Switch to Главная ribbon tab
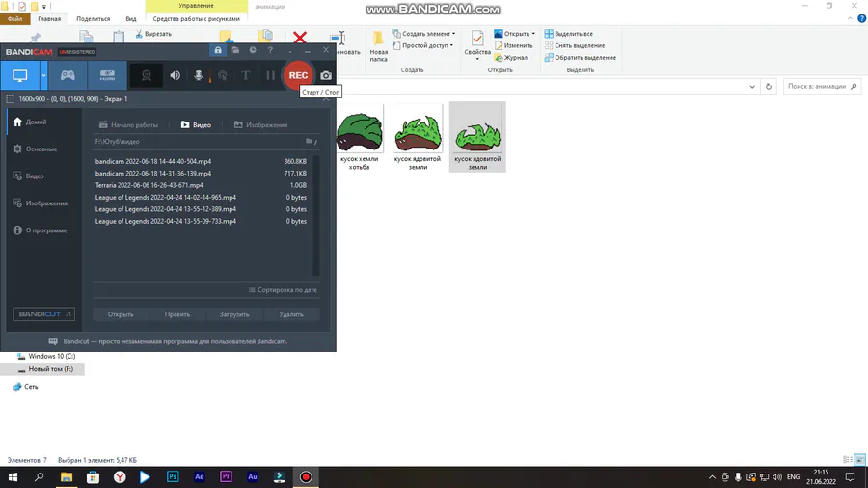The height and width of the screenshot is (488, 868). coord(49,19)
